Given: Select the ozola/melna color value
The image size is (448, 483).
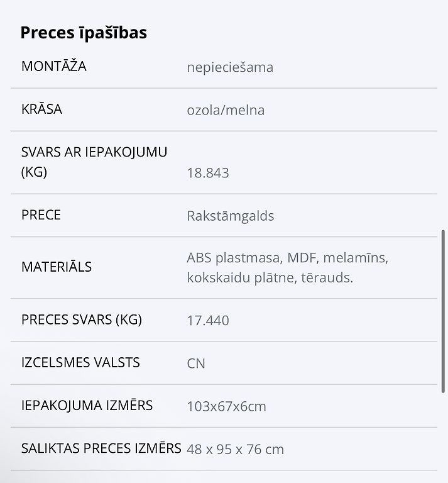Looking at the screenshot, I should click(x=226, y=110).
